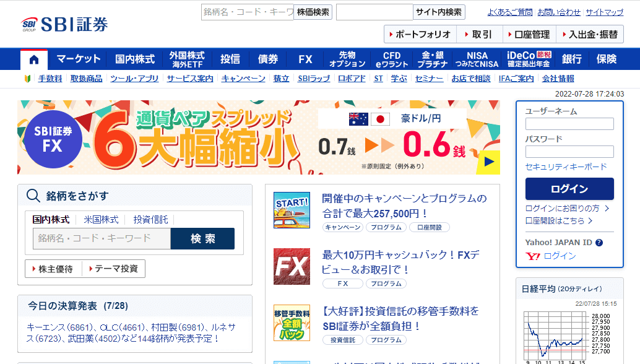
Task: Click the top stock name search field
Action: pos(248,12)
